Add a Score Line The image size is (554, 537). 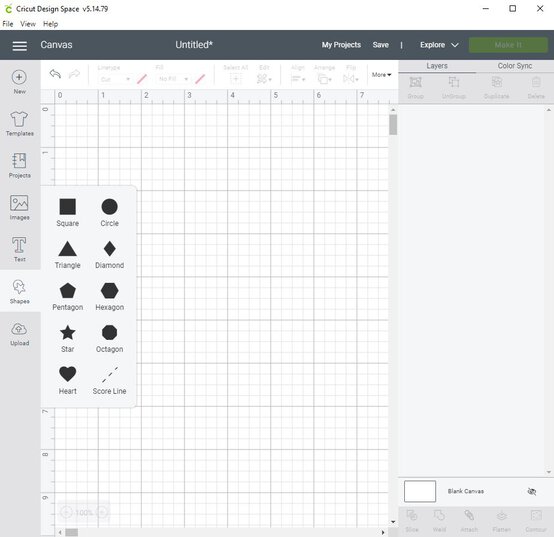110,380
